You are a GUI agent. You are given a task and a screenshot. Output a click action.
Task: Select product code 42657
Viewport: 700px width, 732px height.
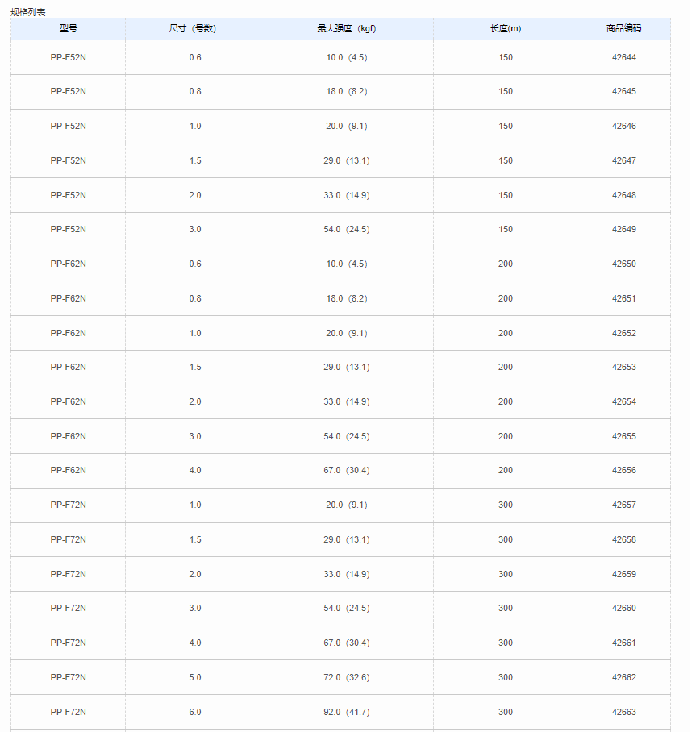pos(624,505)
